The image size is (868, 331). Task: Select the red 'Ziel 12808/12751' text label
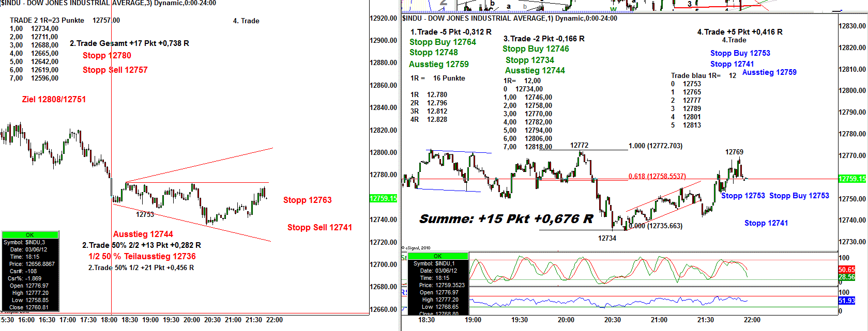tap(54, 99)
